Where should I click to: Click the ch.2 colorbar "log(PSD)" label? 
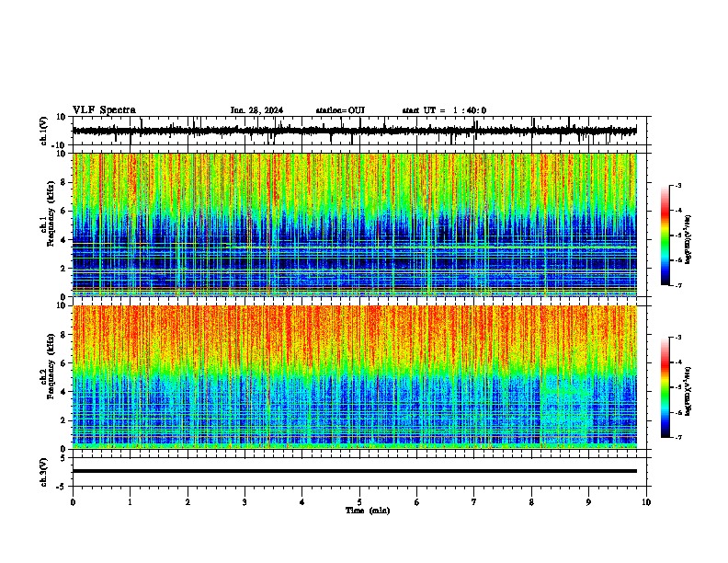tap(688, 392)
